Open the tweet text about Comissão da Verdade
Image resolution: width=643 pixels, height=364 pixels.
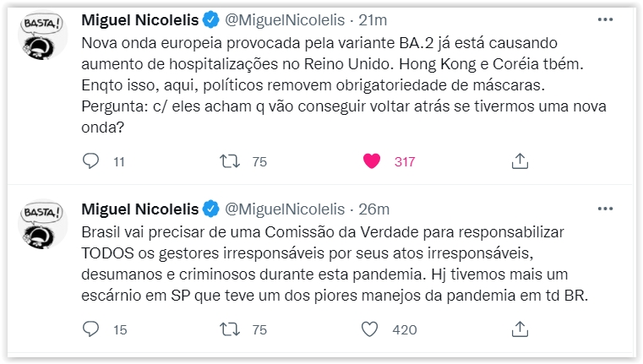(338, 264)
